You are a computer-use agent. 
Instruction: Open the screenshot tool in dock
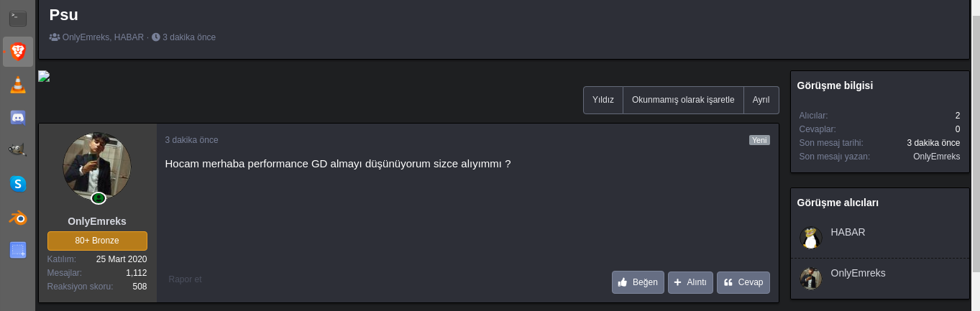18,250
